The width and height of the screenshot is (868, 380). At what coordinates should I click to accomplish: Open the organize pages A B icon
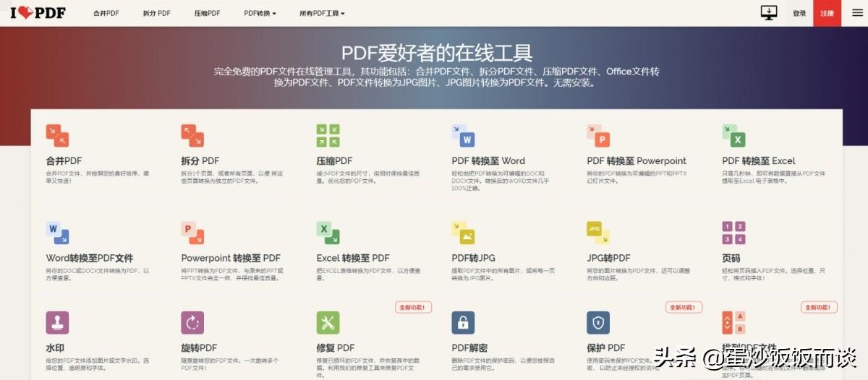733,323
